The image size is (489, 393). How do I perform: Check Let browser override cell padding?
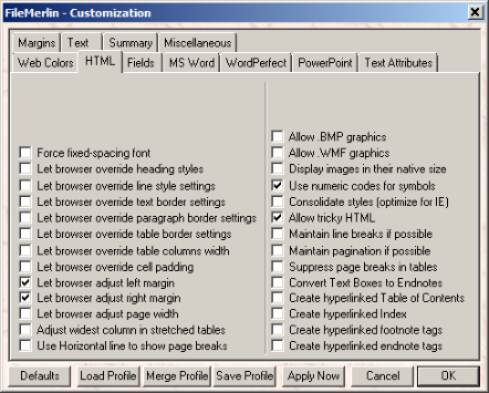[x=25, y=266]
